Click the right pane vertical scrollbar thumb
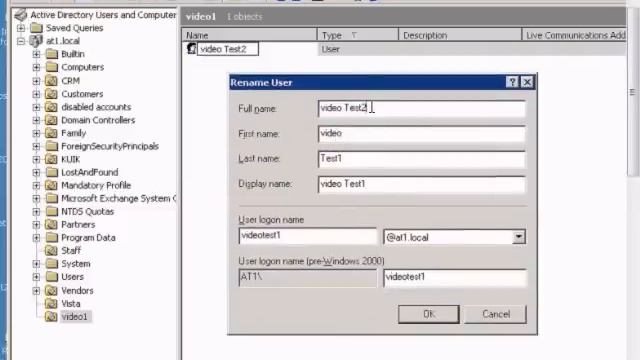This screenshot has width=640, height=360. click(632, 92)
